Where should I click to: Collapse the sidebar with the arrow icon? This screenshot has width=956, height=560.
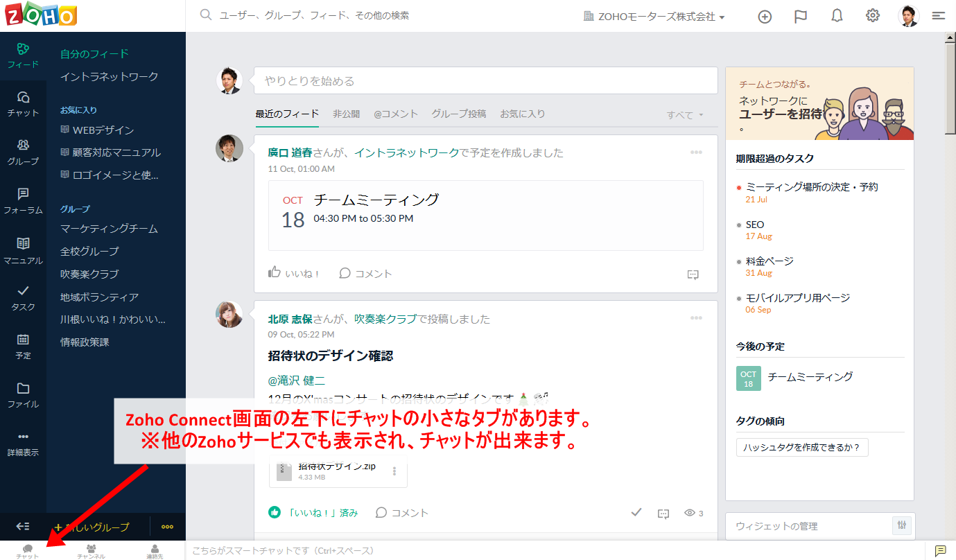pos(23,527)
